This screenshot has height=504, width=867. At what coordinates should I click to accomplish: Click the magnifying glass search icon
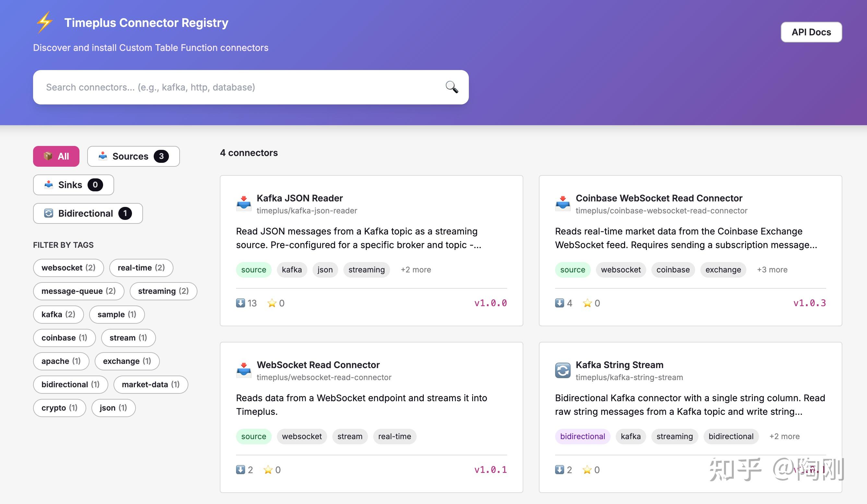coord(451,87)
